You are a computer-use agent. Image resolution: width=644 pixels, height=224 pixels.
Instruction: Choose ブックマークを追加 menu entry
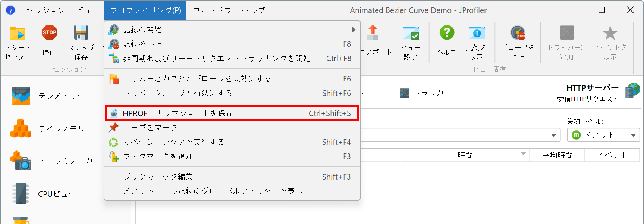click(x=232, y=156)
